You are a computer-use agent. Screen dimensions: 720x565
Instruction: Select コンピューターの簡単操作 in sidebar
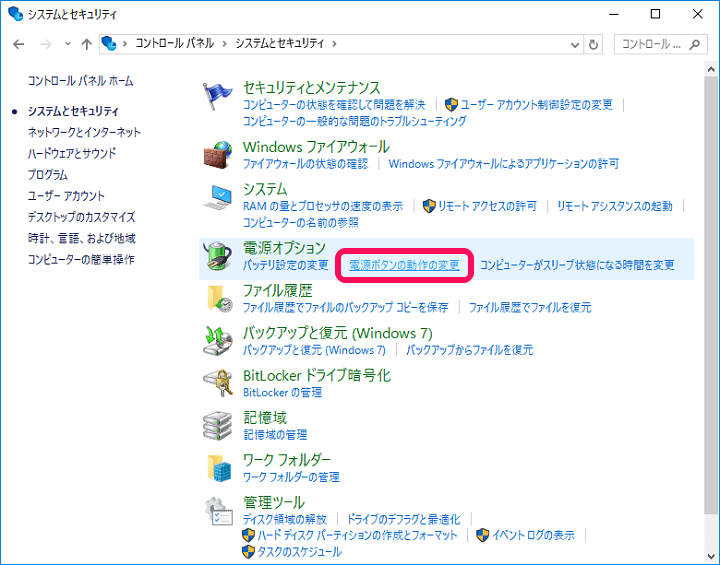click(x=81, y=260)
